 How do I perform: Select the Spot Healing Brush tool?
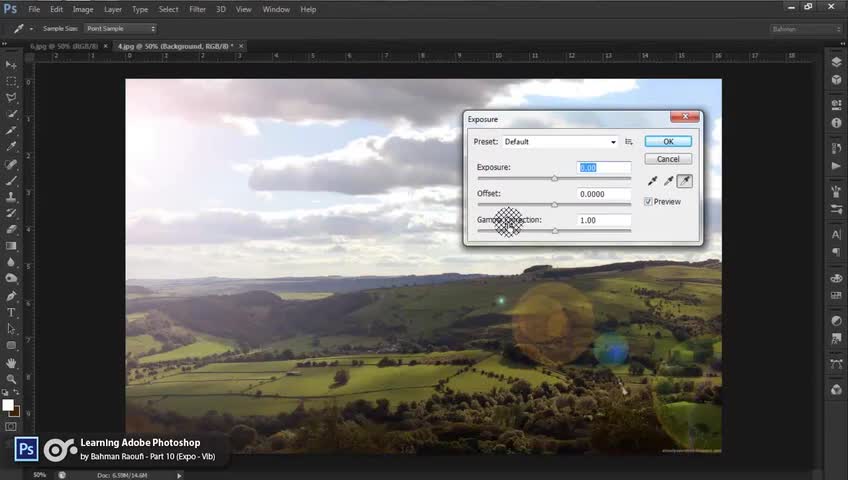[x=11, y=164]
